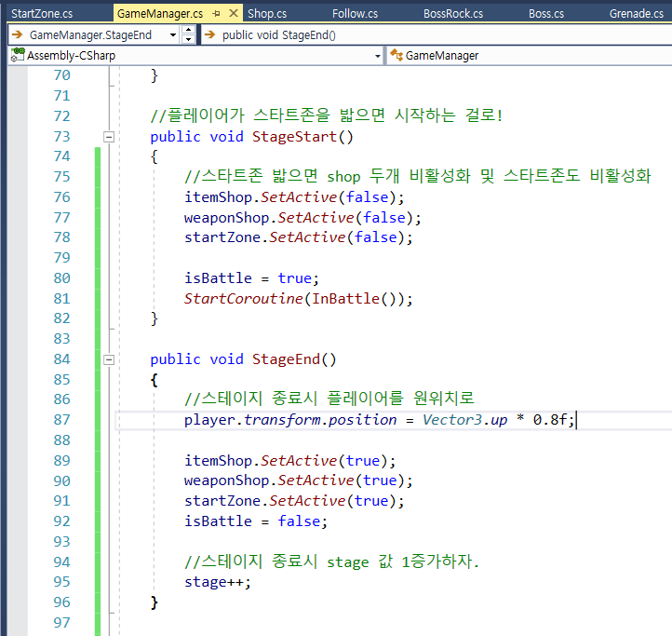Image resolution: width=672 pixels, height=636 pixels.
Task: Collapse the StageEnd() method outline
Action: click(109, 359)
